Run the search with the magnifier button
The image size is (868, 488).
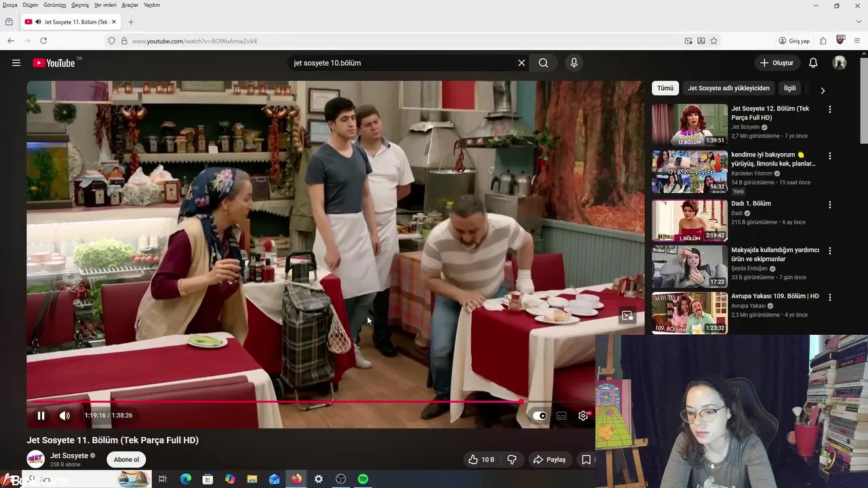pos(543,63)
